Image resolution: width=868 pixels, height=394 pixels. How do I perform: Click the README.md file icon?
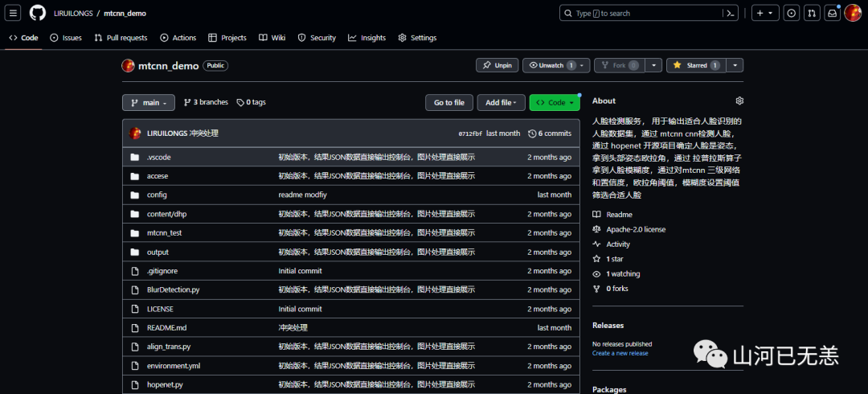click(134, 327)
